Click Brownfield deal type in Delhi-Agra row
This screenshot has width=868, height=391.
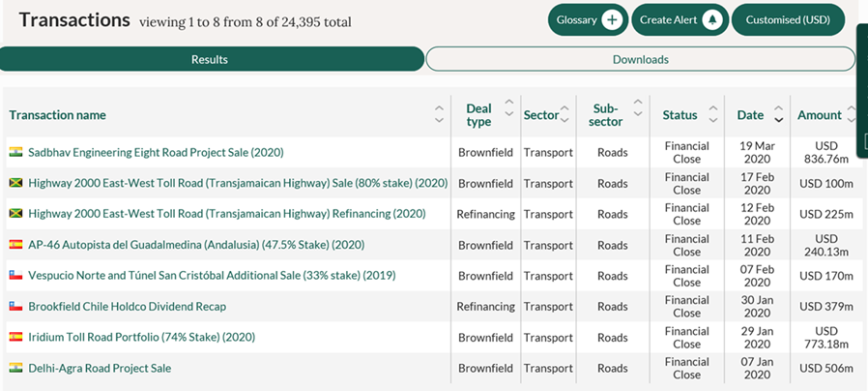485,369
